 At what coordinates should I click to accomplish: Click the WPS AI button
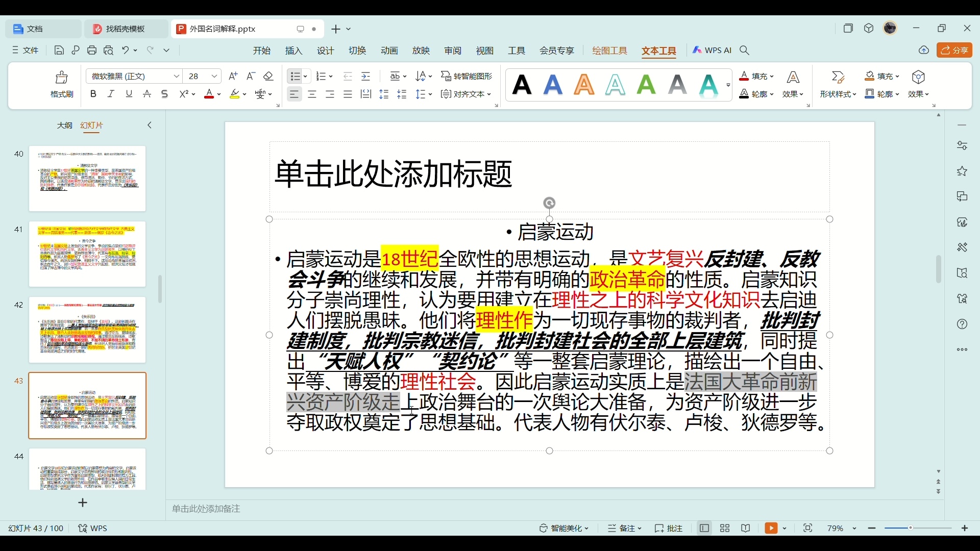713,50
